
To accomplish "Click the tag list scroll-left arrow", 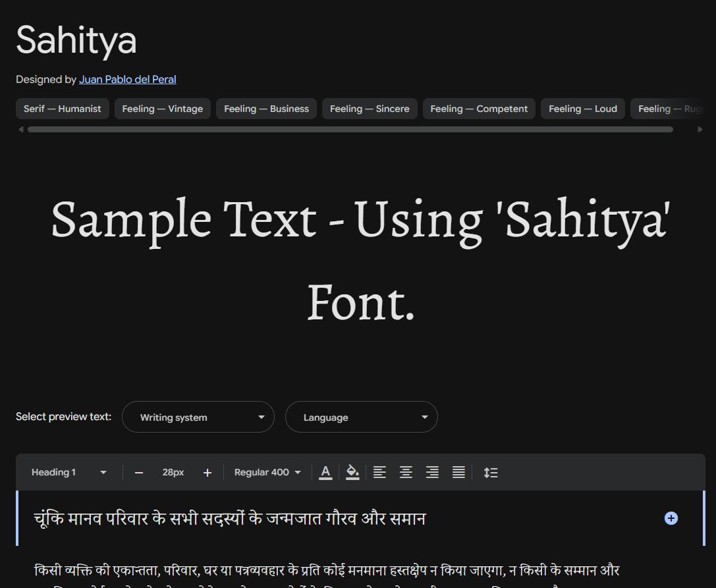I will click(x=21, y=130).
